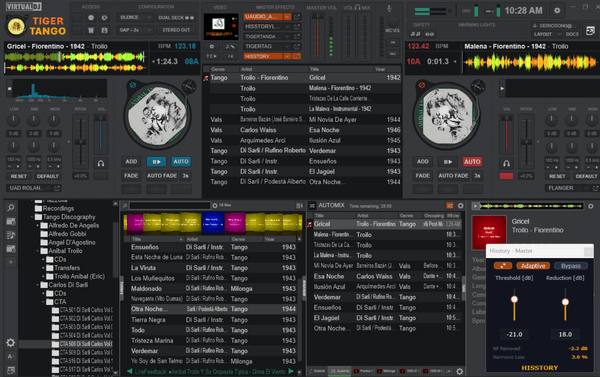Click the microphone icon above MIC VOL
The image size is (600, 377).
click(x=389, y=9)
